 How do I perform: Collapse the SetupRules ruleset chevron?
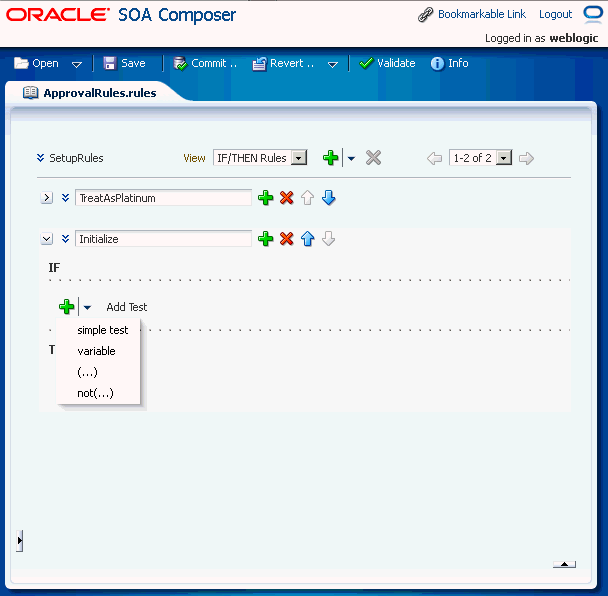40,158
